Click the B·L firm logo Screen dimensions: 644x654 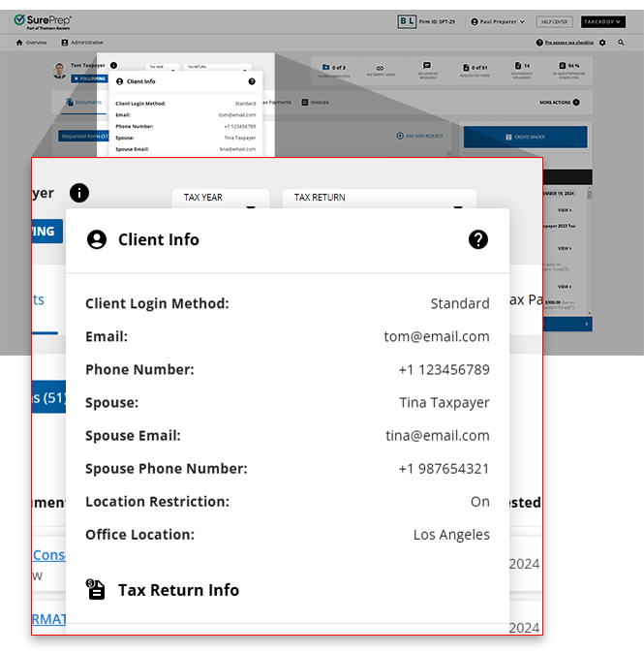(407, 21)
